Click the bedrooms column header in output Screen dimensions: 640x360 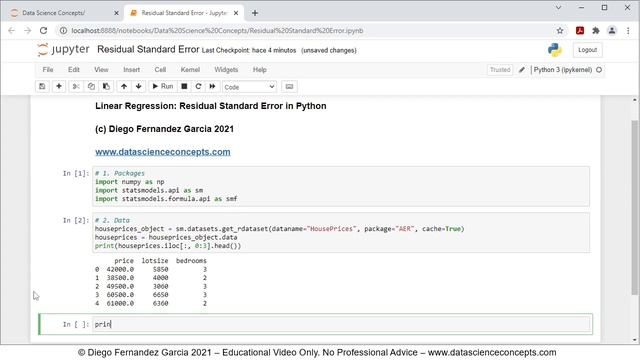click(x=191, y=261)
